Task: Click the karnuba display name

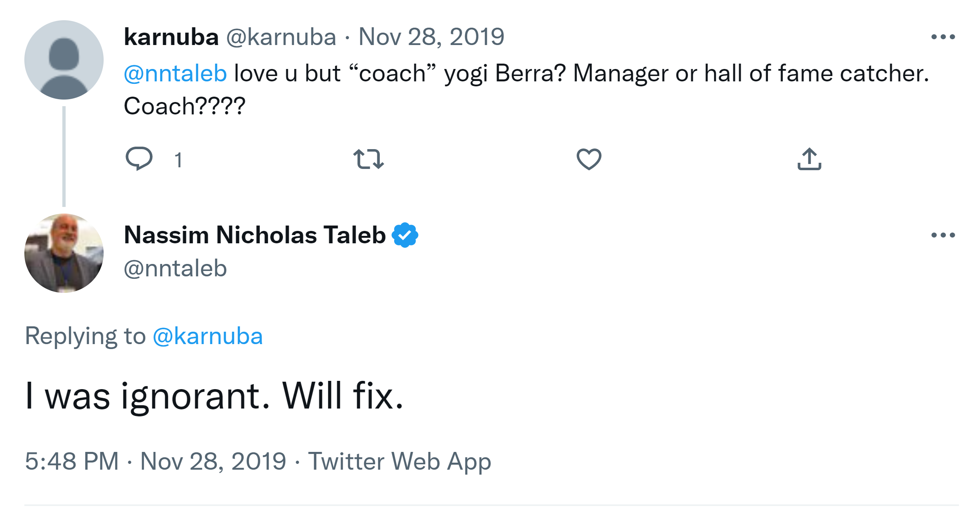Action: tap(171, 37)
